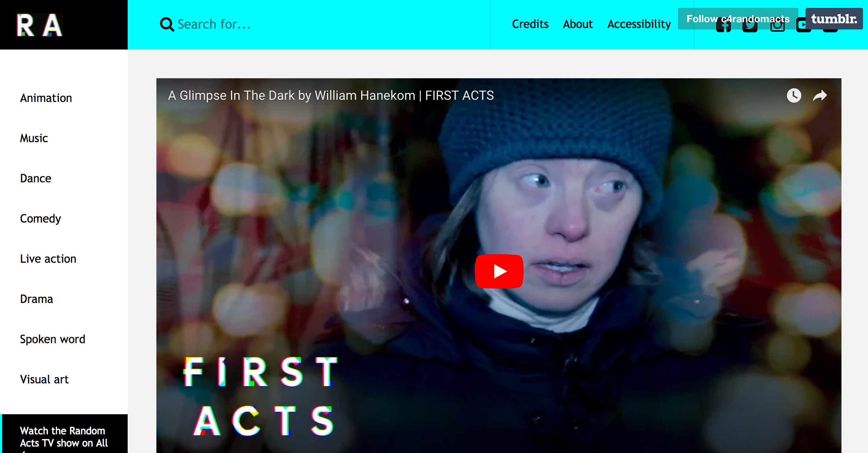
Task: Select the Live action category
Action: tap(48, 259)
